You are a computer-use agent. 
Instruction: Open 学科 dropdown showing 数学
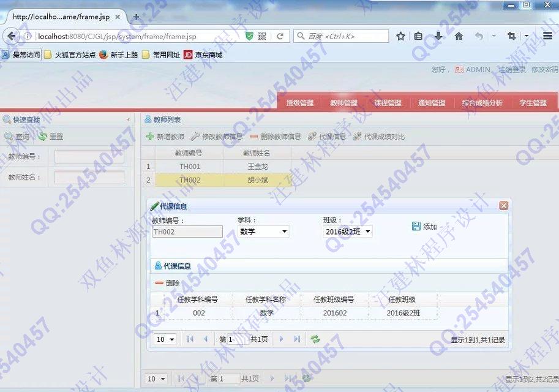click(263, 232)
